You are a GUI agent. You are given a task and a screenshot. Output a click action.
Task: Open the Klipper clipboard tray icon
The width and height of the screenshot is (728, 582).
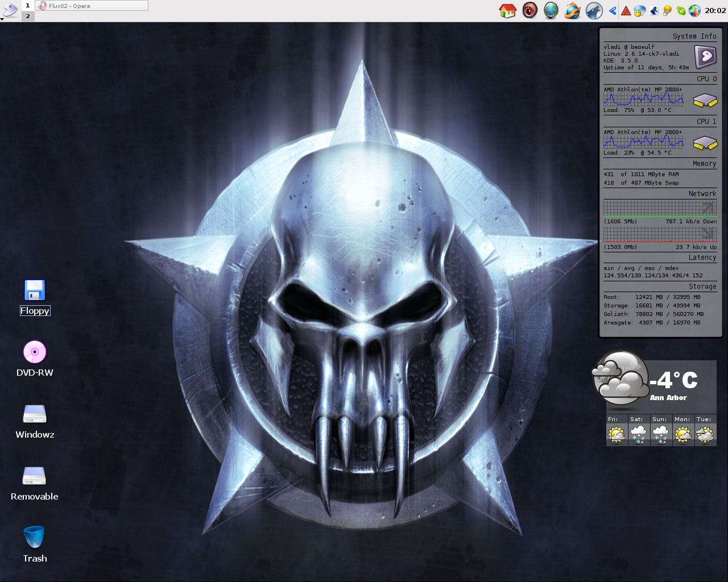[653, 10]
